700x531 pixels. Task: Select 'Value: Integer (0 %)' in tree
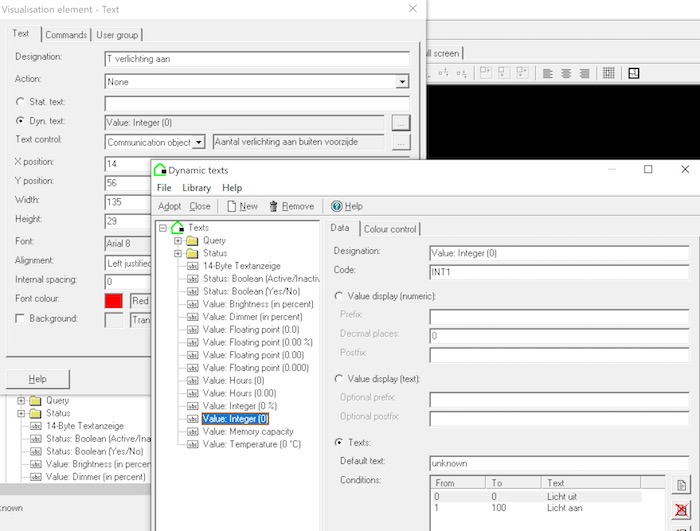click(240, 406)
